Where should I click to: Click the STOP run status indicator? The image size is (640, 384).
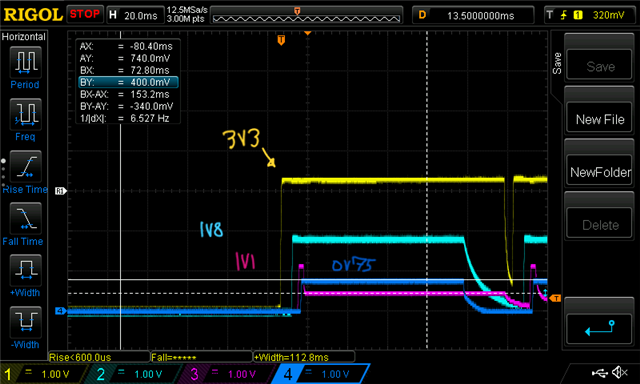(x=84, y=14)
